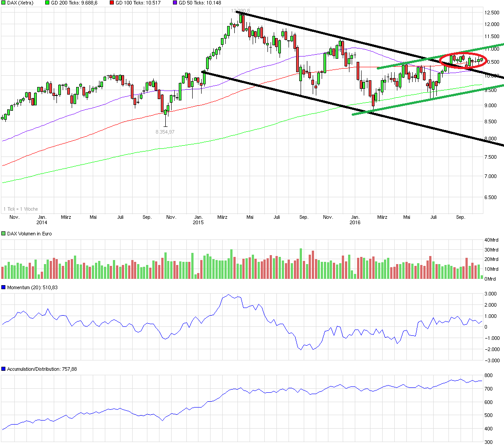The width and height of the screenshot is (504, 447).
Task: Click the 20Mrd volume axis label
Action: click(x=491, y=259)
